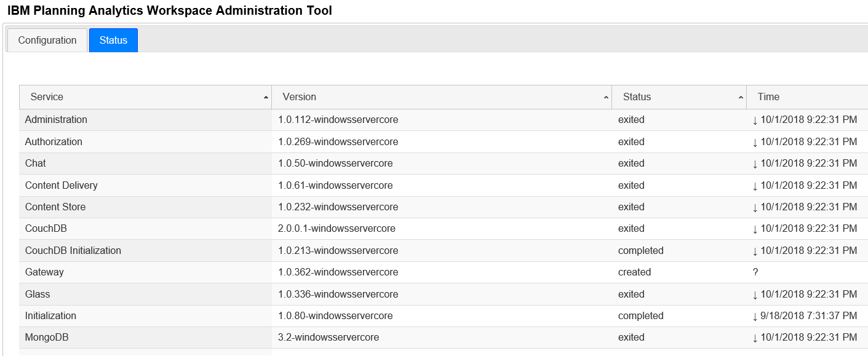Select the CouchDB service name
The image size is (868, 356).
click(46, 229)
